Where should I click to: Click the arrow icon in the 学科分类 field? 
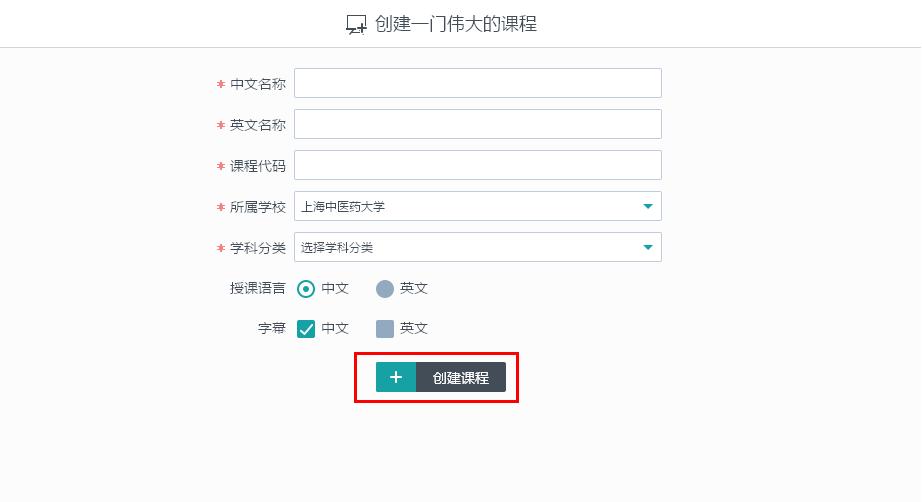point(648,248)
